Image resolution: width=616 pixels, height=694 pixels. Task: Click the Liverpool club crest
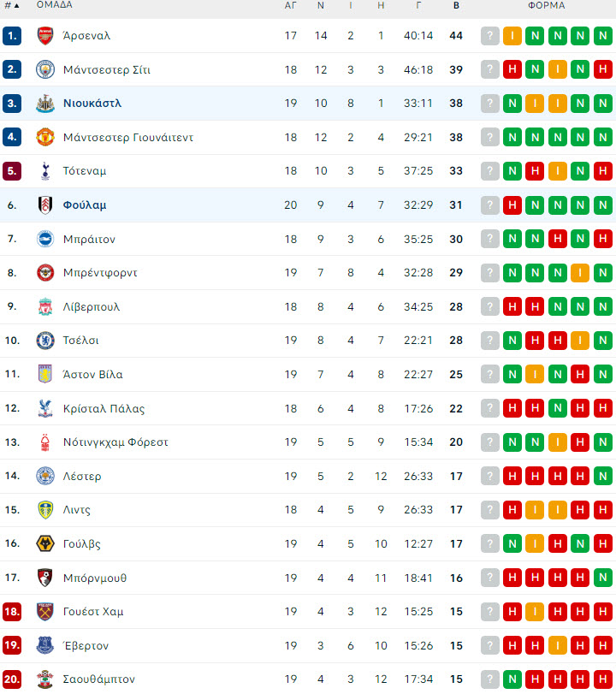pyautogui.click(x=45, y=306)
